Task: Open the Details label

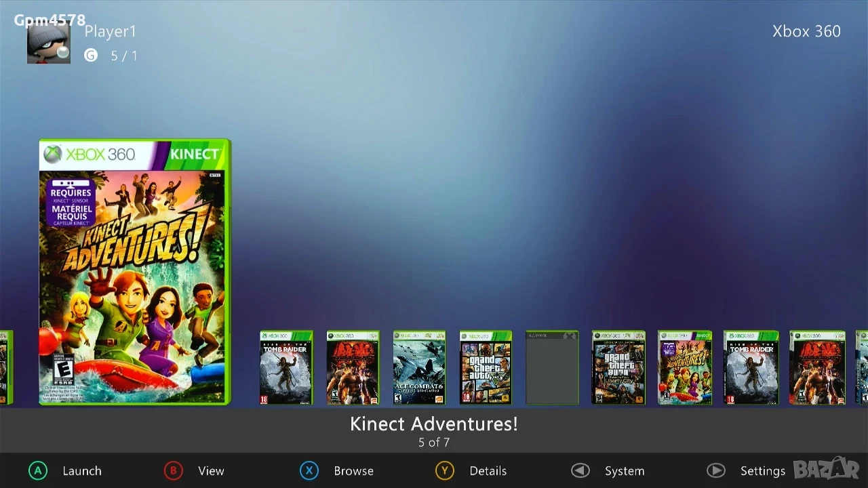Action: 488,471
